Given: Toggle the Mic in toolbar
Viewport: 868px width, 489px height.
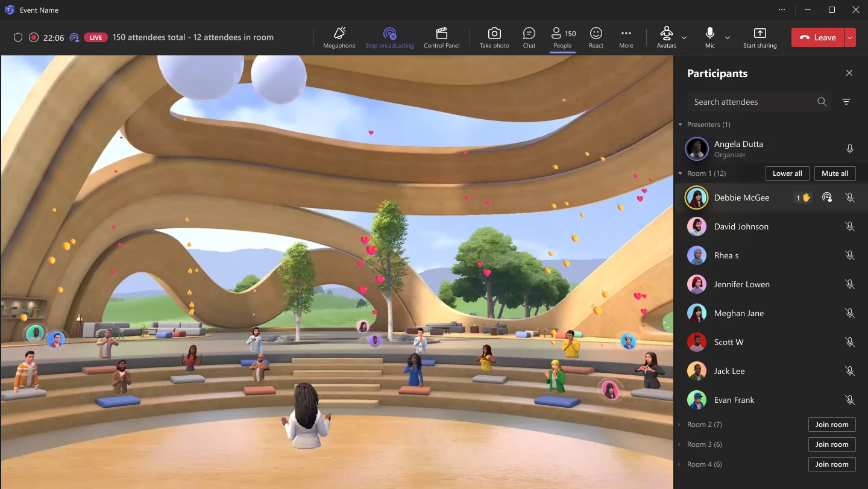Looking at the screenshot, I should [x=710, y=37].
